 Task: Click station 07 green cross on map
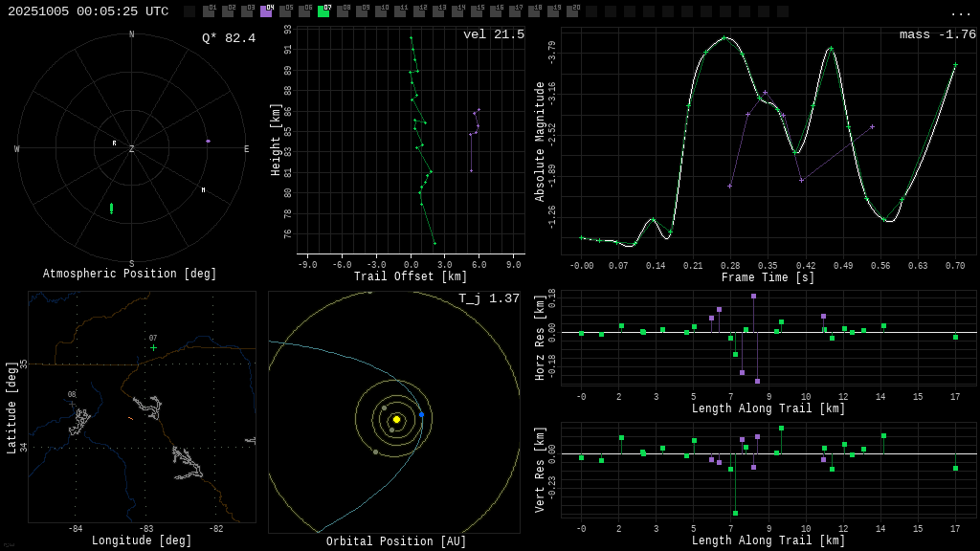153,347
